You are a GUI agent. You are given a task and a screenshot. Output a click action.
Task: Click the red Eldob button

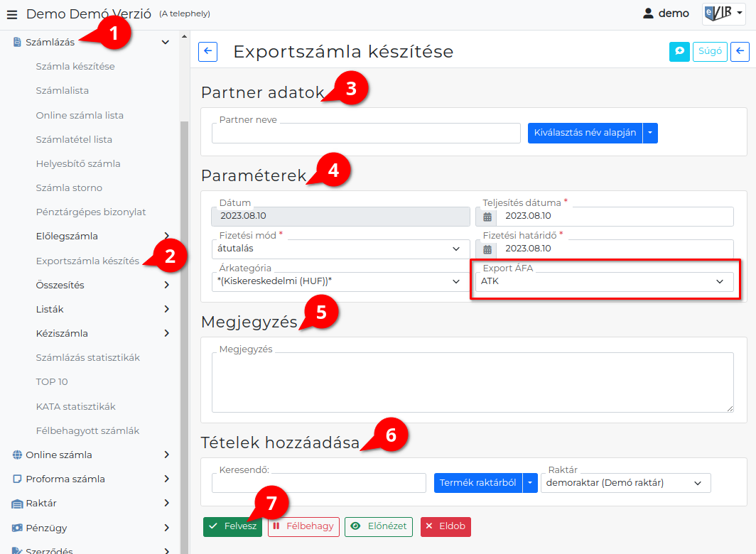[445, 526]
